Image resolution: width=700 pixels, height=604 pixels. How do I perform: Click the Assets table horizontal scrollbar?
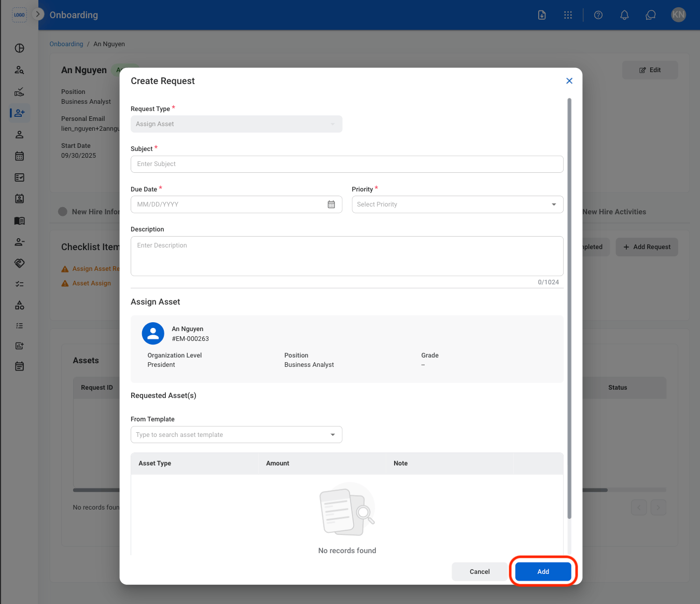[595, 490]
